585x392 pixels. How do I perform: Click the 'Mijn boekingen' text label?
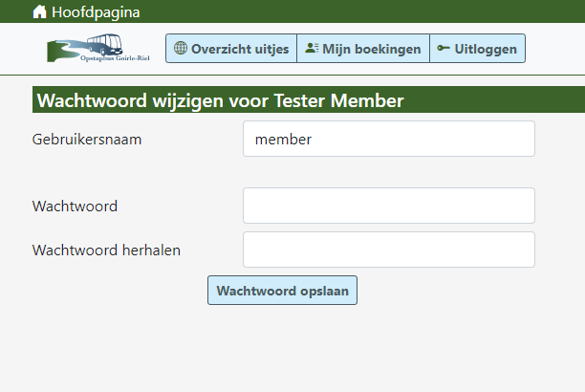coord(371,49)
